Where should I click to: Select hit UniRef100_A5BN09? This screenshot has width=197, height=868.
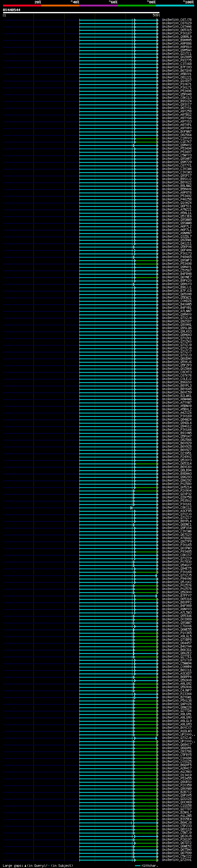tap(177, 406)
